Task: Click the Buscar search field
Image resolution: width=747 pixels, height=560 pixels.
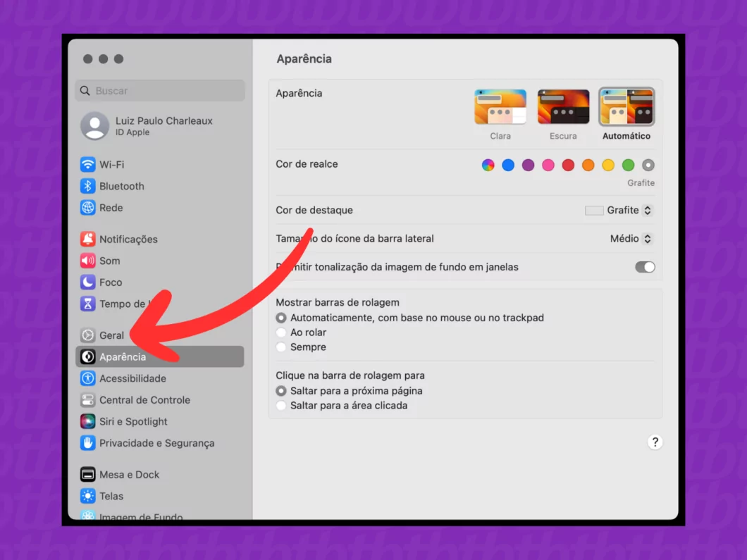Action: (160, 90)
